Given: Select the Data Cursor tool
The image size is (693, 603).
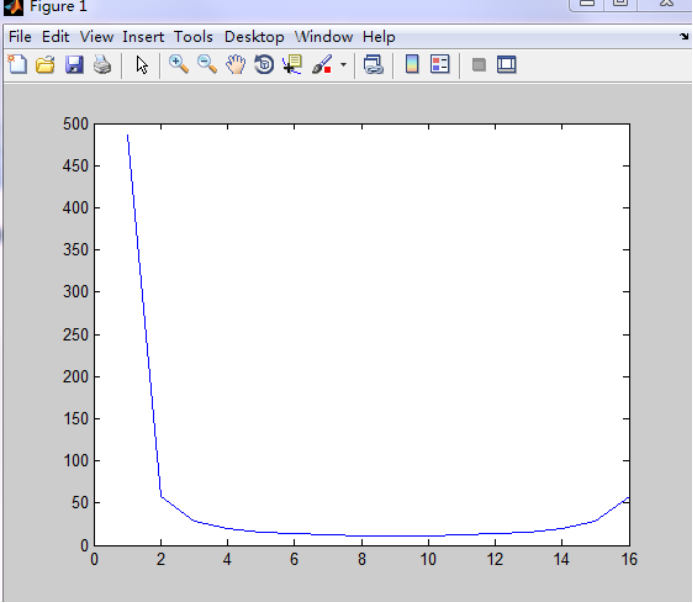Looking at the screenshot, I should [x=292, y=65].
